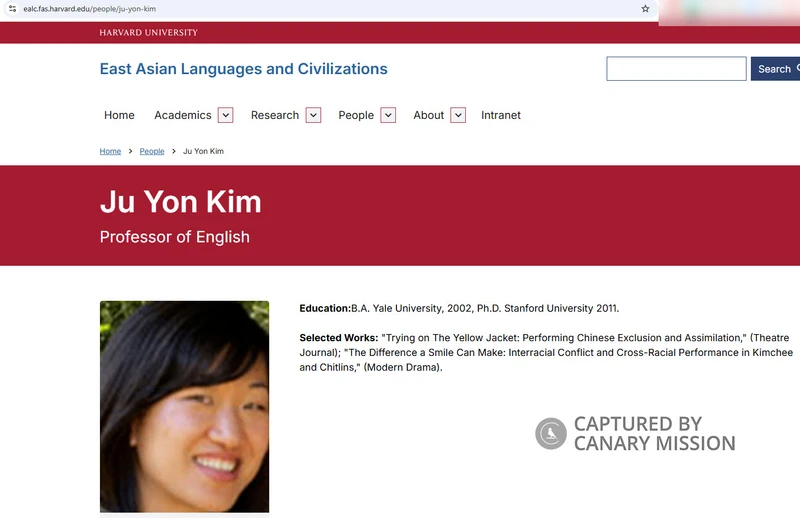
Task: Click the Home breadcrumb link
Action: click(x=110, y=151)
